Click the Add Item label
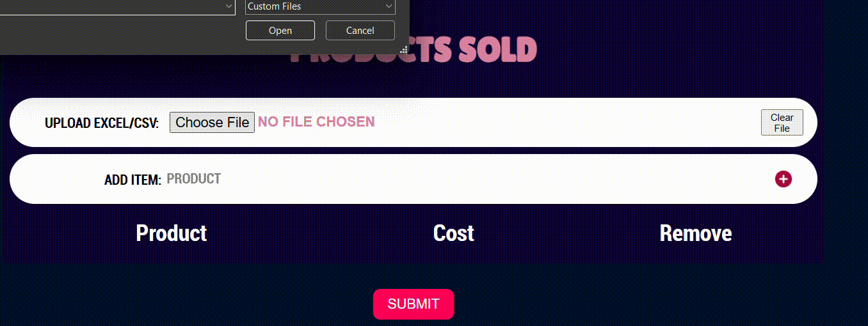Image resolution: width=868 pixels, height=326 pixels. click(133, 180)
